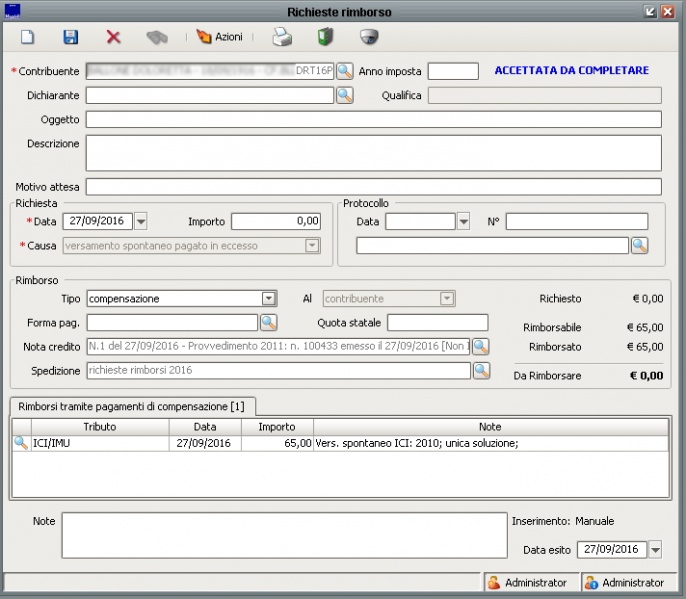Click the Anno imposta field
The image size is (686, 599).
point(453,71)
